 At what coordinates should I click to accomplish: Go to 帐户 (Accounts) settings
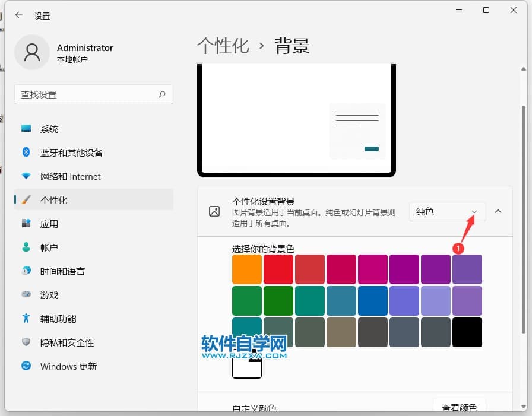click(x=49, y=247)
